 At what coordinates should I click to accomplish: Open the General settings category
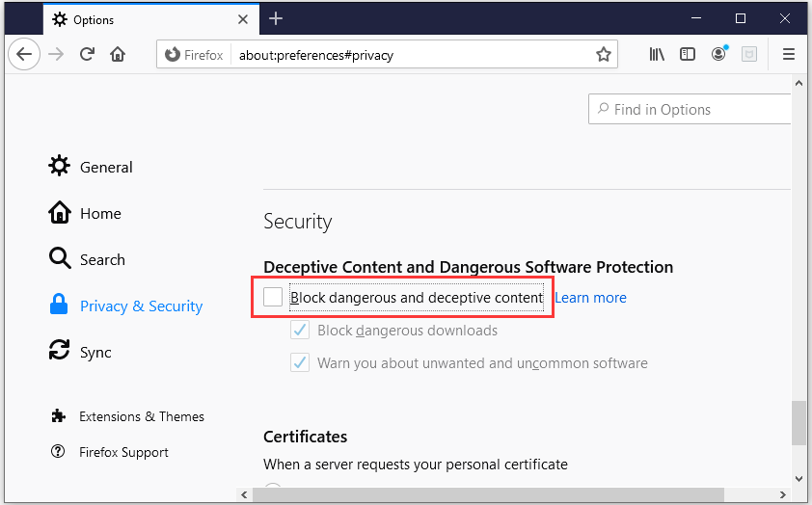coord(91,166)
